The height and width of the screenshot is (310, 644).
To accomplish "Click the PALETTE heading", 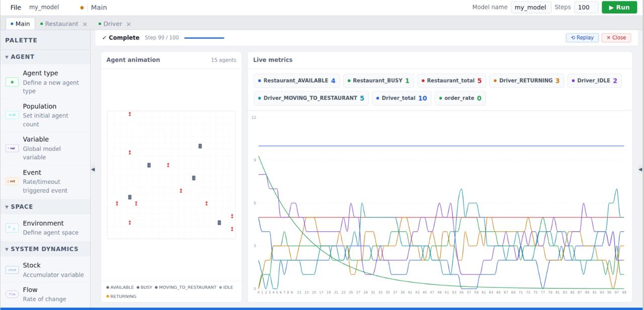I will click(21, 40).
